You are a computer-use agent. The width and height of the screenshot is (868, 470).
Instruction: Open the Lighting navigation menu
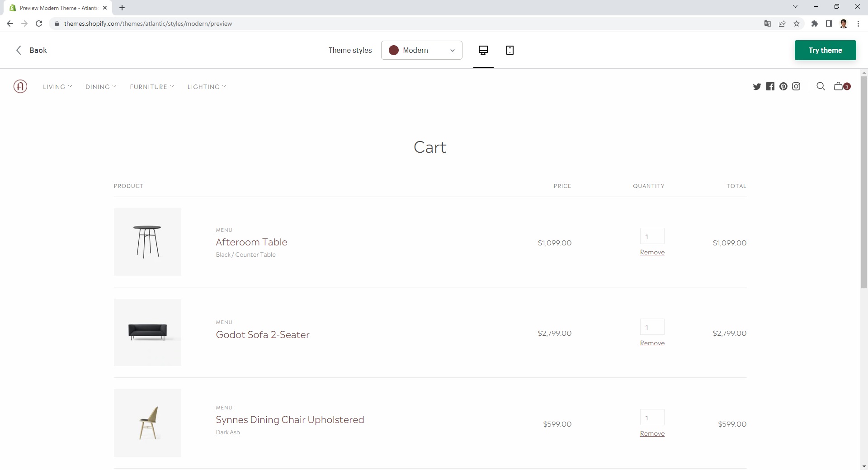[x=207, y=87]
